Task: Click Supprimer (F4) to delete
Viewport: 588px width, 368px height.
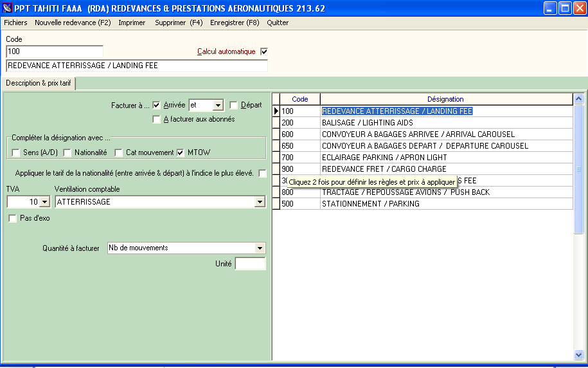Action: pyautogui.click(x=179, y=23)
